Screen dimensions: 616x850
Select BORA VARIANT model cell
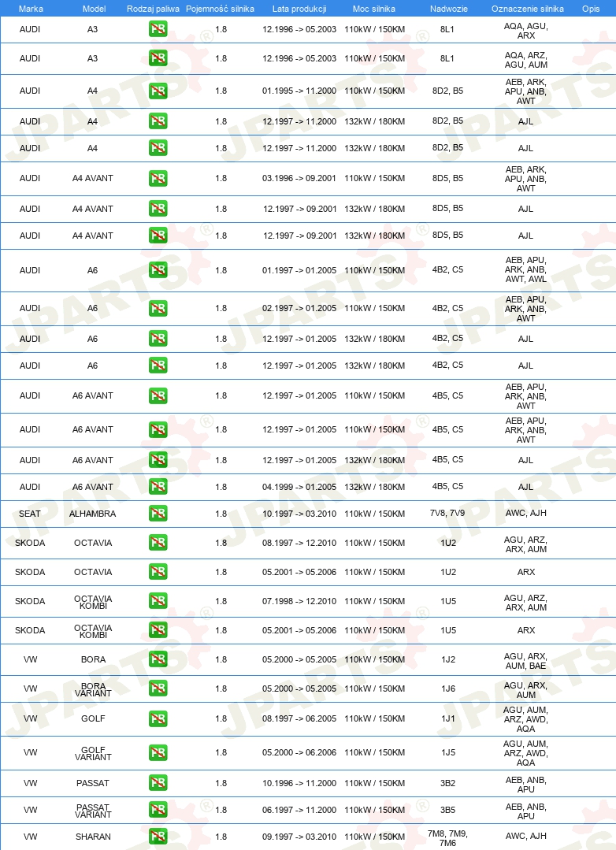pyautogui.click(x=93, y=689)
